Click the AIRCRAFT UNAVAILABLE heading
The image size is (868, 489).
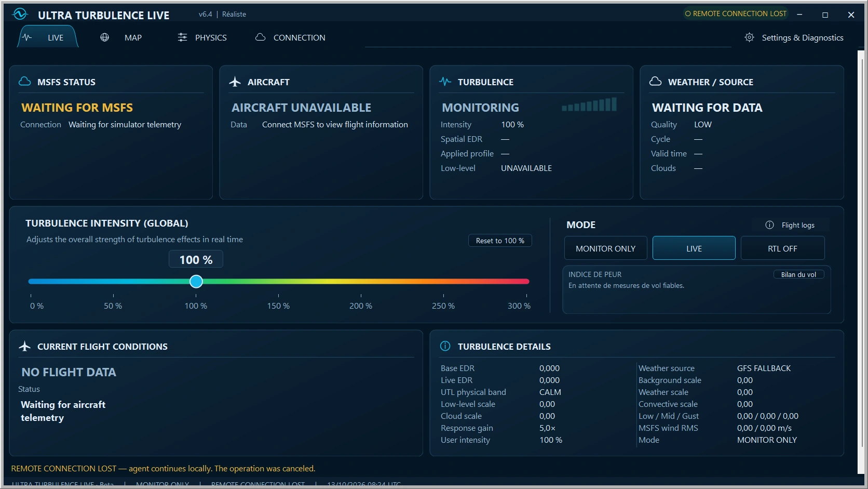[301, 108]
